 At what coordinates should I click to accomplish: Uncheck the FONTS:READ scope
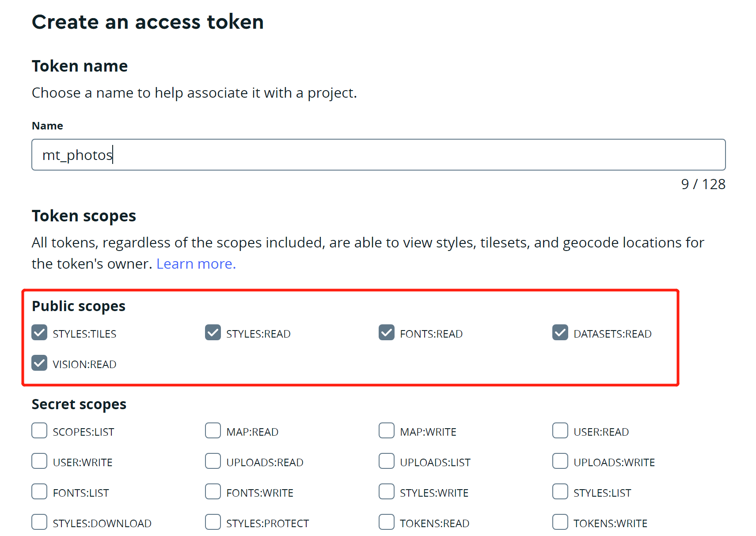pos(387,332)
